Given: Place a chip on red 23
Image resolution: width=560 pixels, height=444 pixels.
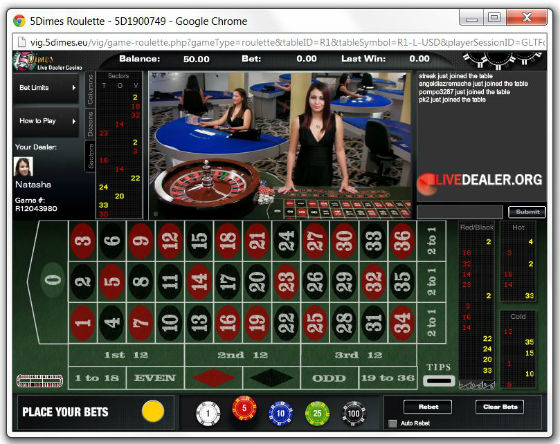Looking at the screenshot, I should pos(286,282).
